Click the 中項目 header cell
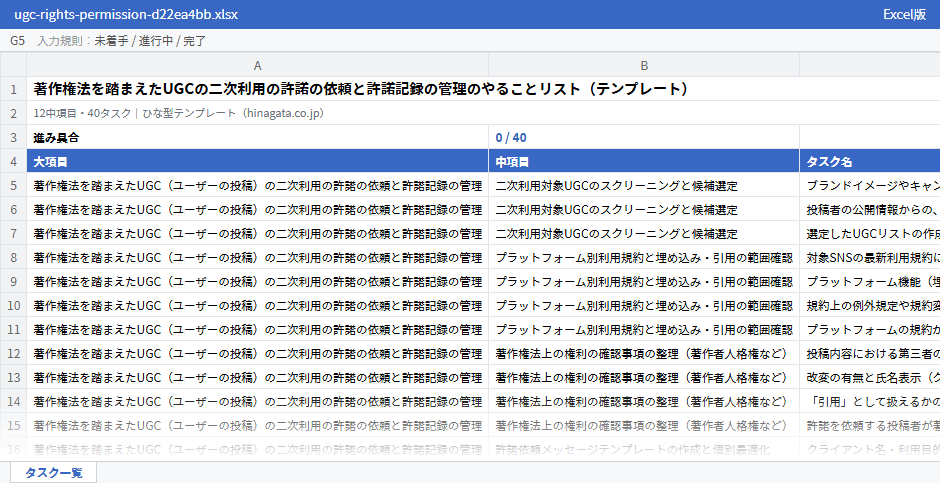940x483 pixels. coord(644,161)
